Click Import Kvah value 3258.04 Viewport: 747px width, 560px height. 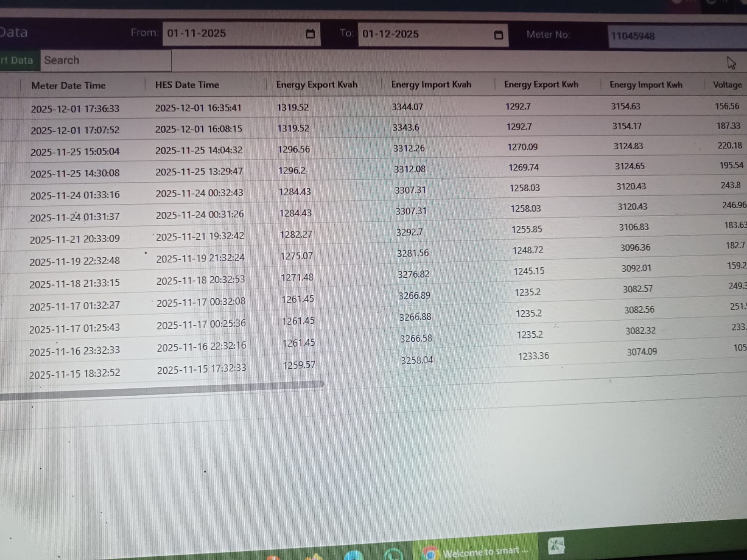click(417, 360)
